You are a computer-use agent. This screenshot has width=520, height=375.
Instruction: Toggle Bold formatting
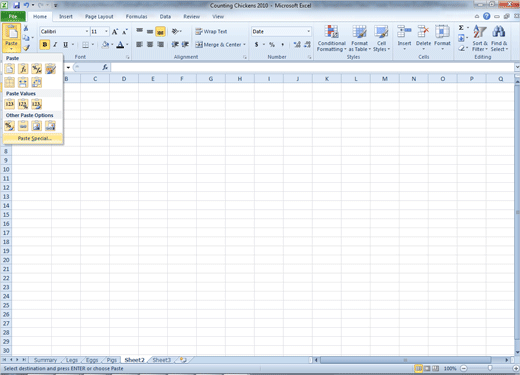(45, 44)
